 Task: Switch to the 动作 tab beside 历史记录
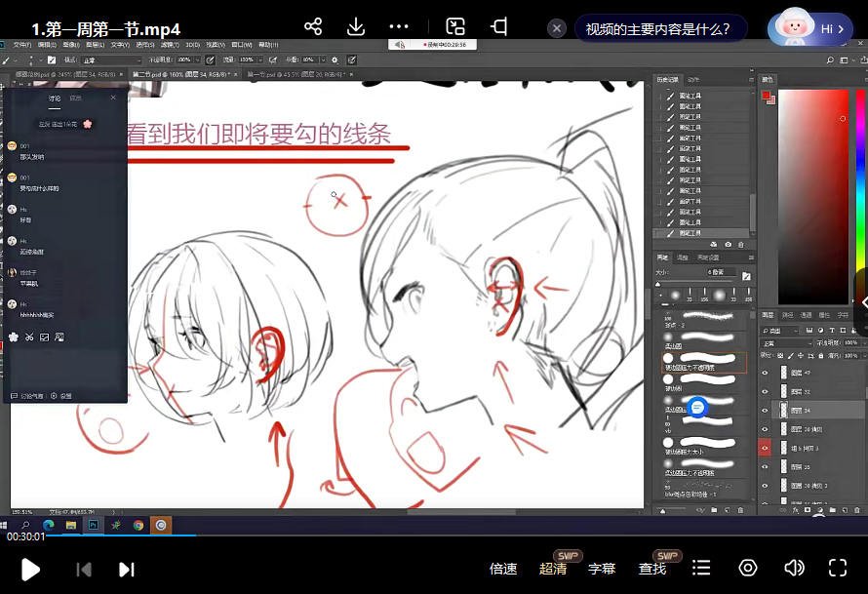click(x=694, y=80)
